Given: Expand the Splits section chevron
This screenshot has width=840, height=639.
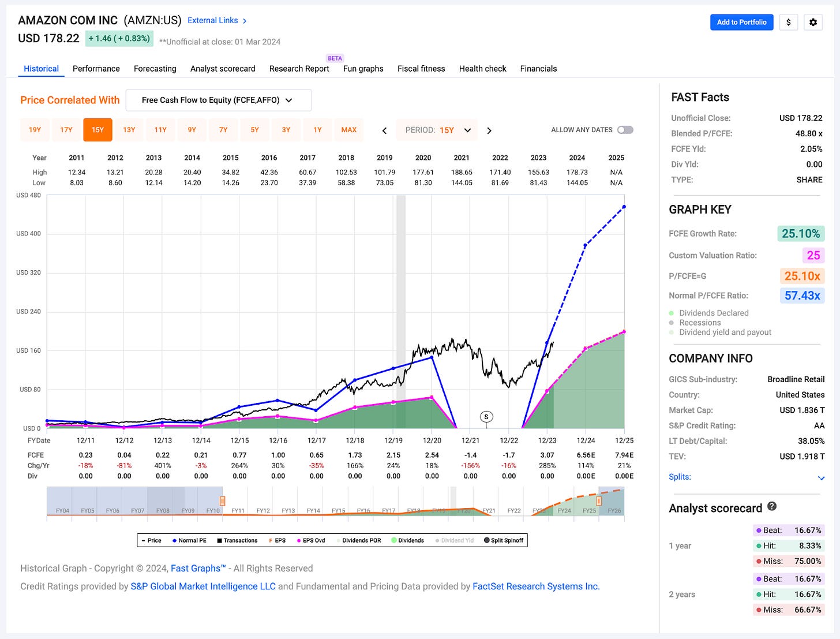Looking at the screenshot, I should pyautogui.click(x=822, y=478).
